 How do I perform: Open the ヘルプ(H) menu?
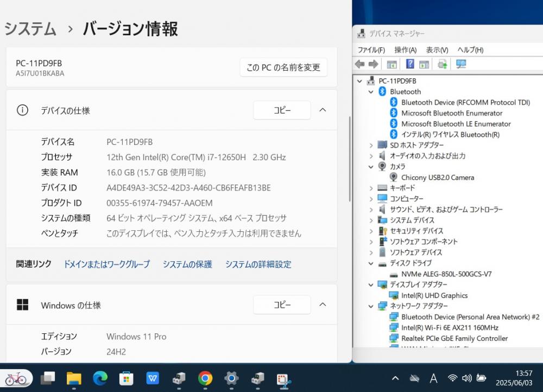click(x=470, y=50)
